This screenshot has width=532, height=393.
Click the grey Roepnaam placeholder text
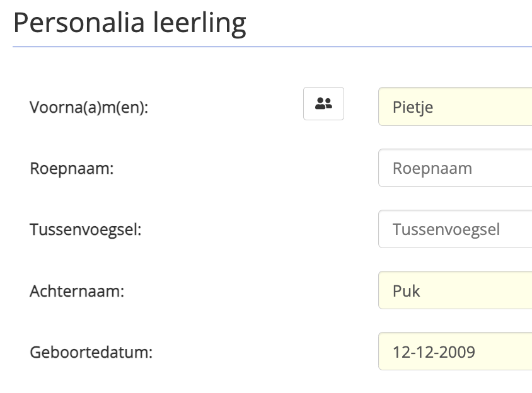click(x=432, y=169)
